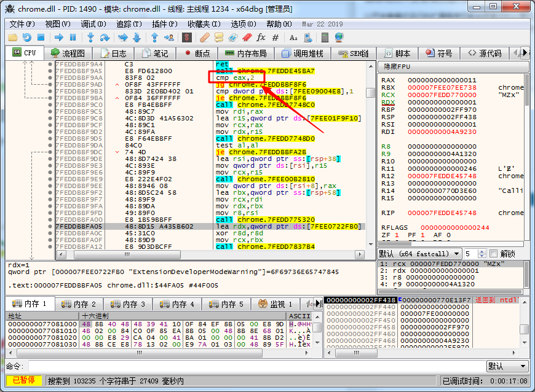Screen dimensions: 535x392
Task: Click the step into icon
Action: [91, 37]
